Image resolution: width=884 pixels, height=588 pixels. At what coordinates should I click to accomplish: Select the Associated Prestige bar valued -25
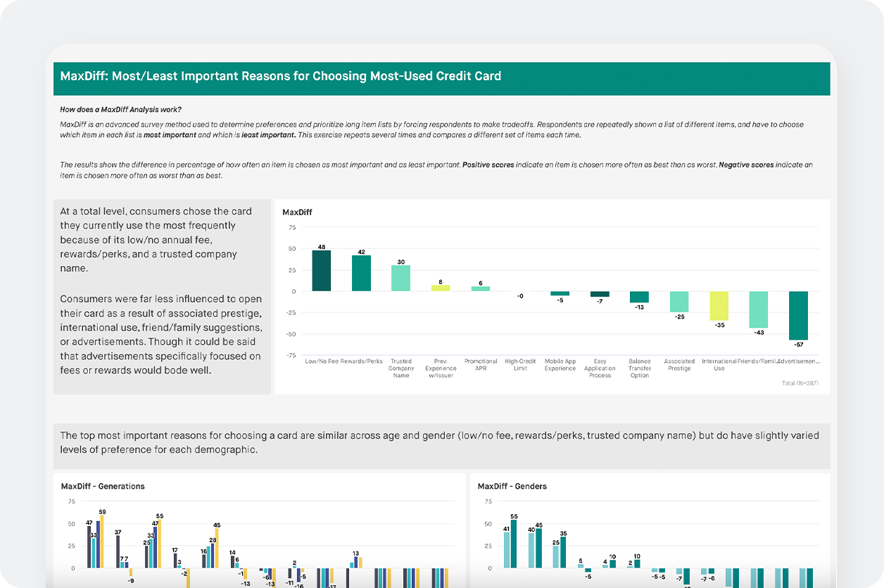[x=679, y=302]
